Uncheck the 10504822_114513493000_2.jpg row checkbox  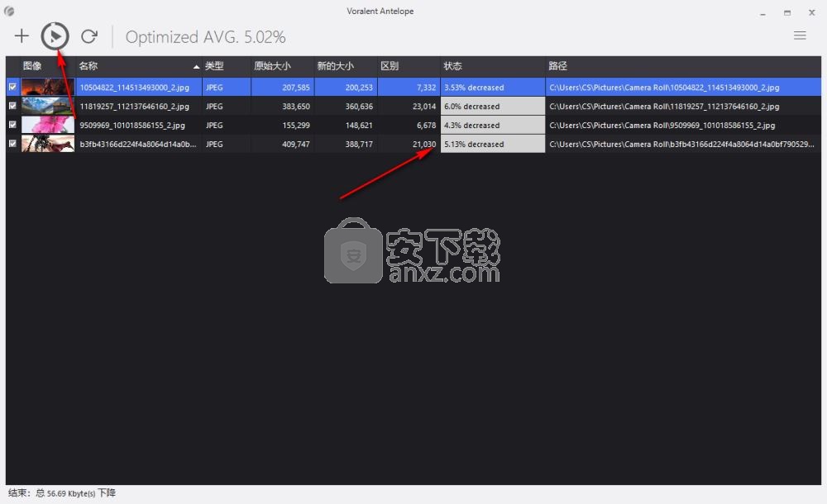click(12, 87)
